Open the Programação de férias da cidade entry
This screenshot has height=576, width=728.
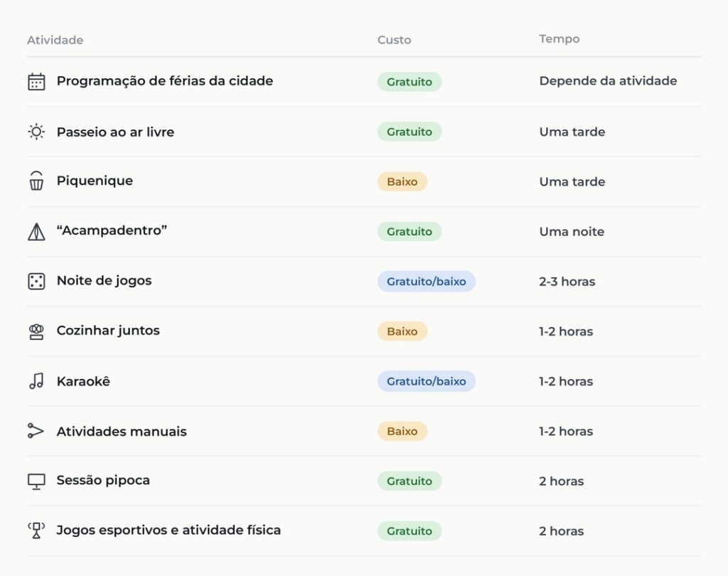(x=165, y=81)
